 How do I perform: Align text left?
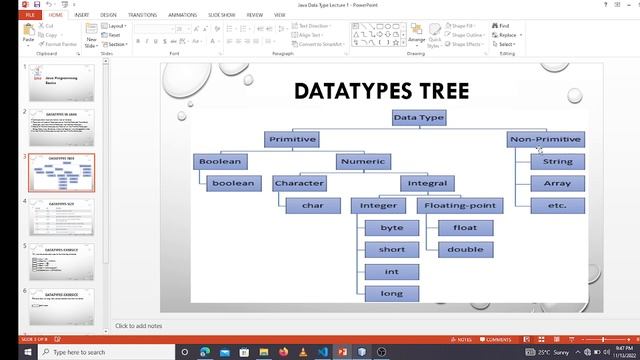[x=230, y=41]
